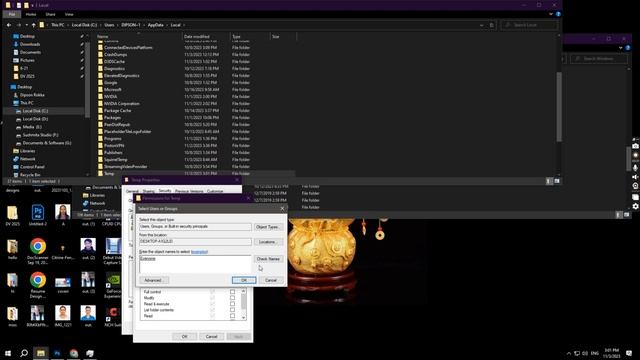Open the hello folder on desktop
The width and height of the screenshot is (640, 360).
click(x=13, y=248)
